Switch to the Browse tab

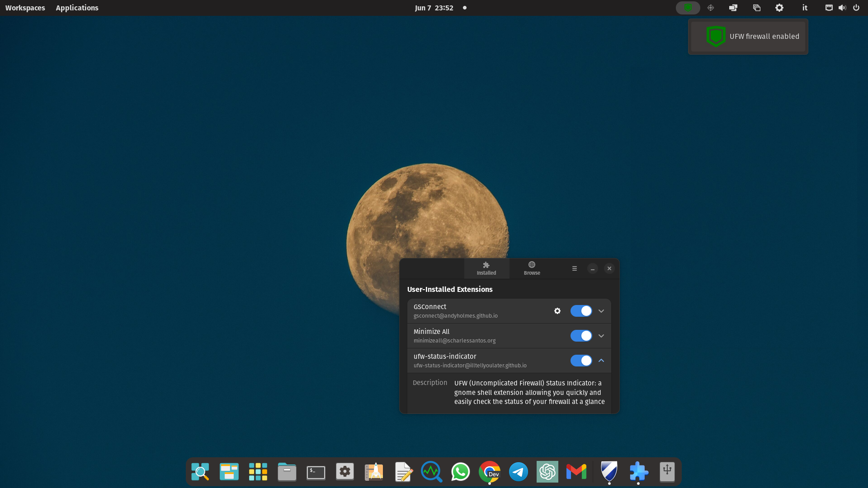pyautogui.click(x=532, y=268)
